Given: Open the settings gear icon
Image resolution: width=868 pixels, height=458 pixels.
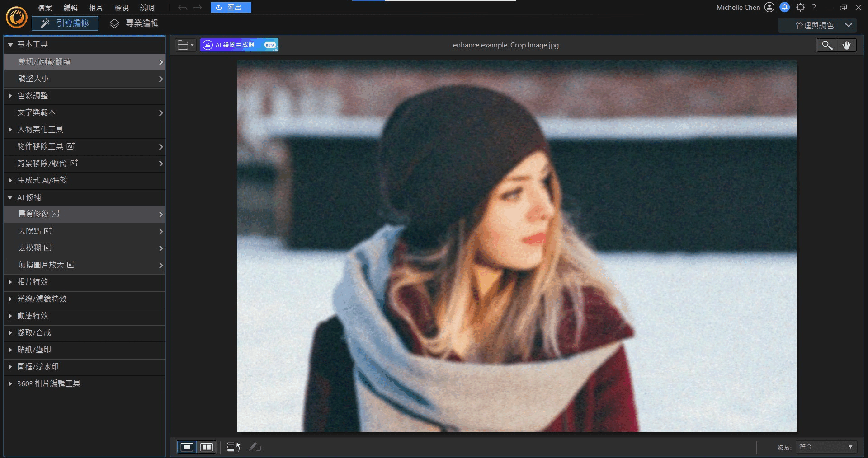Looking at the screenshot, I should coord(801,7).
